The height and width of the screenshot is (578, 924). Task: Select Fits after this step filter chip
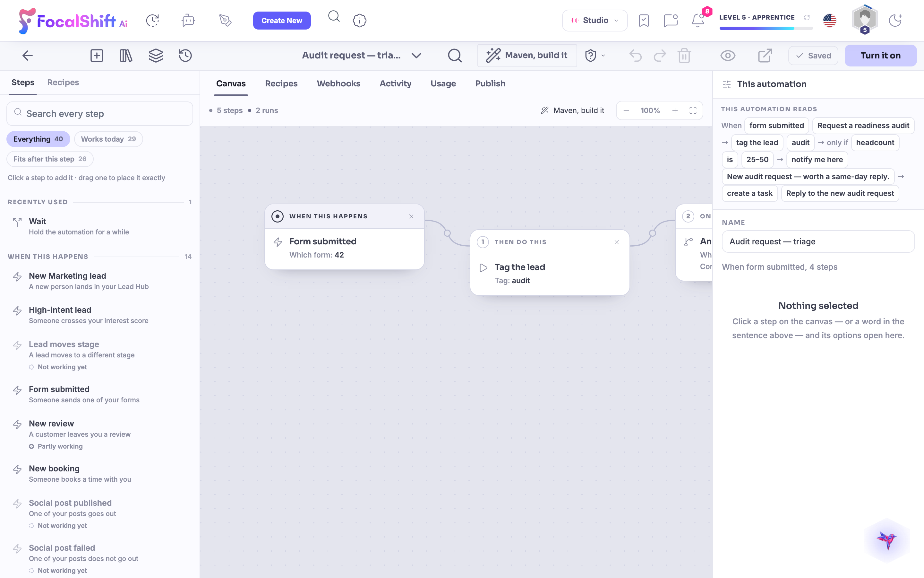[50, 159]
